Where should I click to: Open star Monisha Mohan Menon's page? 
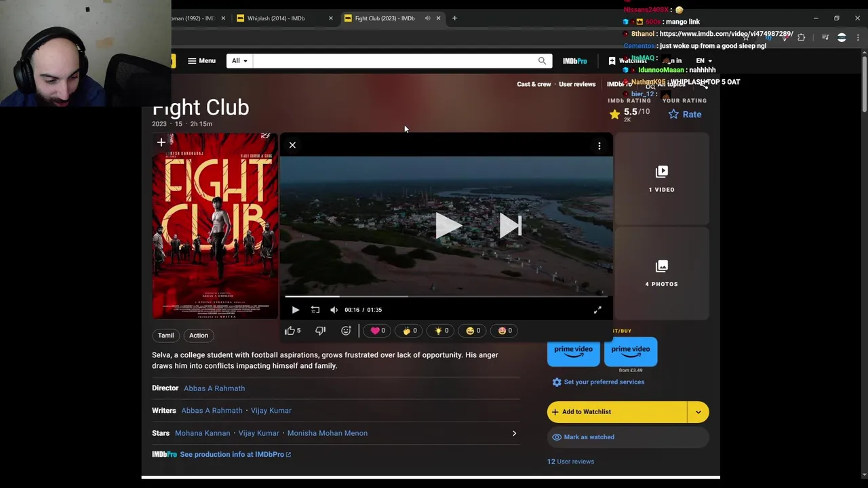328,433
